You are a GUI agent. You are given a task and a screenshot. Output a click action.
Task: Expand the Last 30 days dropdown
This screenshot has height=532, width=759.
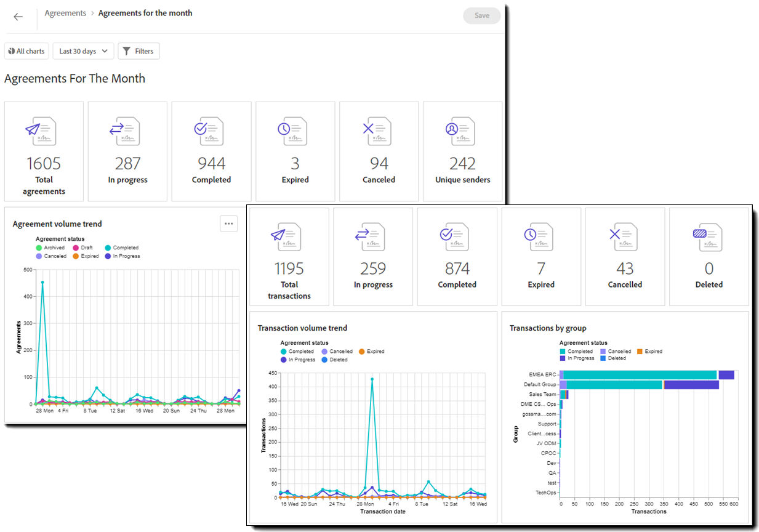tap(84, 51)
